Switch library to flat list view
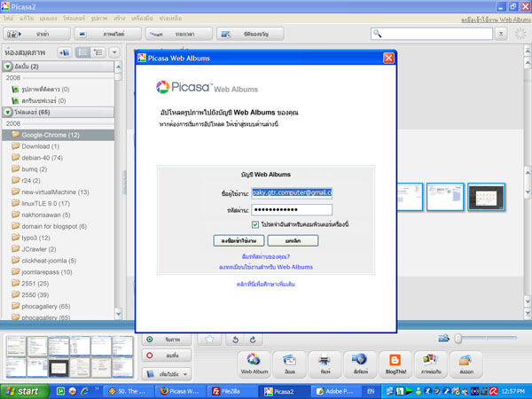Viewport: 532px width, 399px height. [82, 52]
